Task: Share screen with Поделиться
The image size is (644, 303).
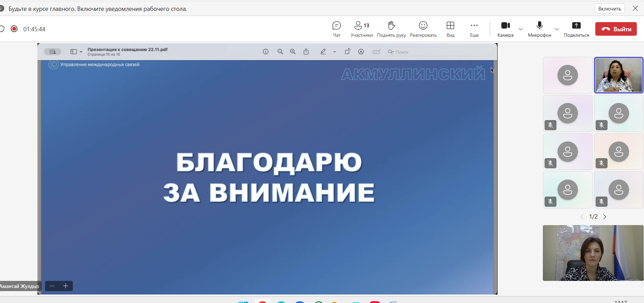Action: click(x=576, y=29)
